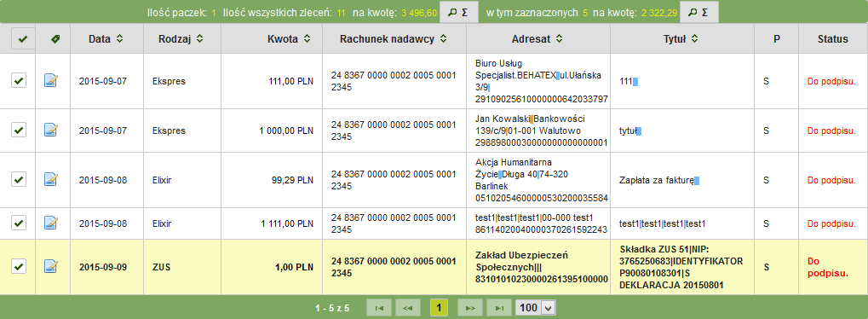This screenshot has height=319, width=868.
Task: Click the tag icon column header
Action: [x=55, y=39]
